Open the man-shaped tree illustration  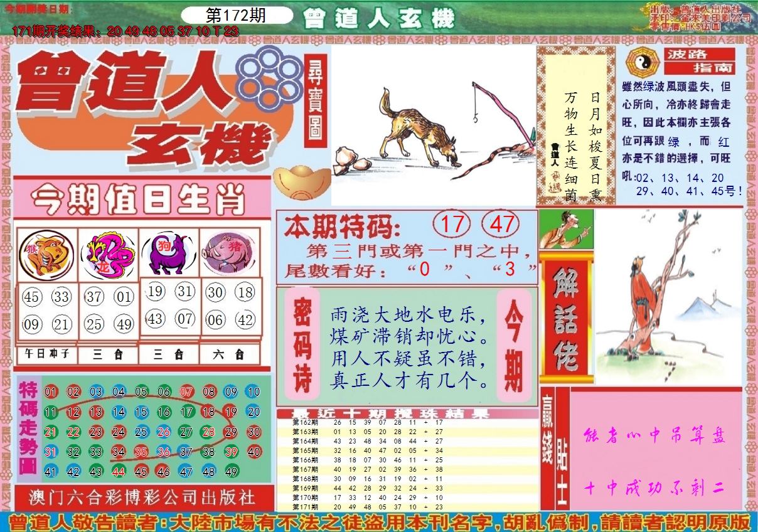pos(668,297)
